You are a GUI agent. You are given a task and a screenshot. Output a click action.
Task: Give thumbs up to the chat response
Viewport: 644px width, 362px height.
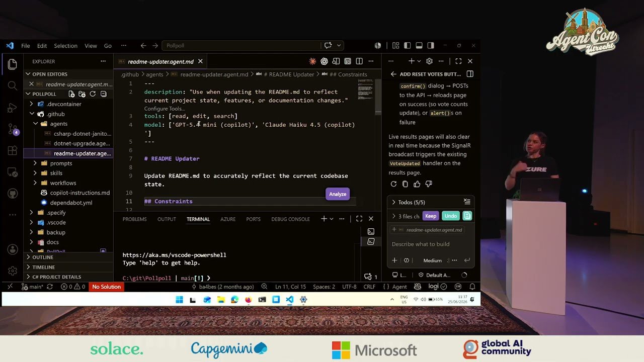(417, 184)
